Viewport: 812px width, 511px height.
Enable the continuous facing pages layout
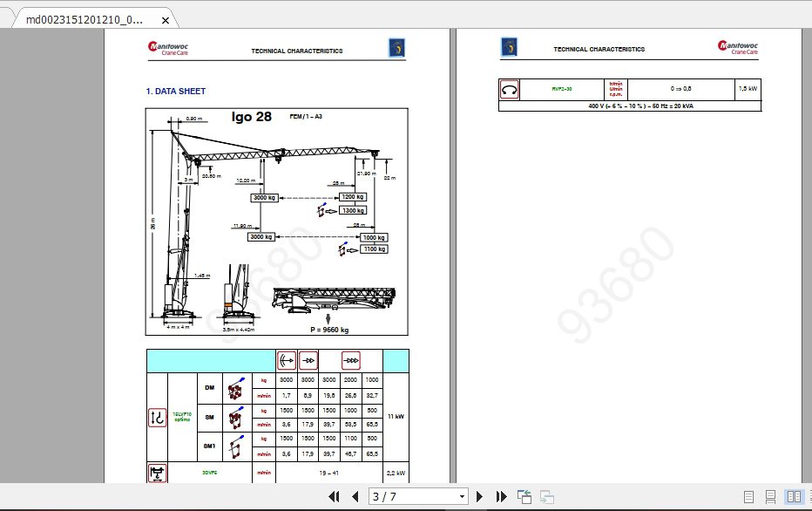tap(809, 496)
